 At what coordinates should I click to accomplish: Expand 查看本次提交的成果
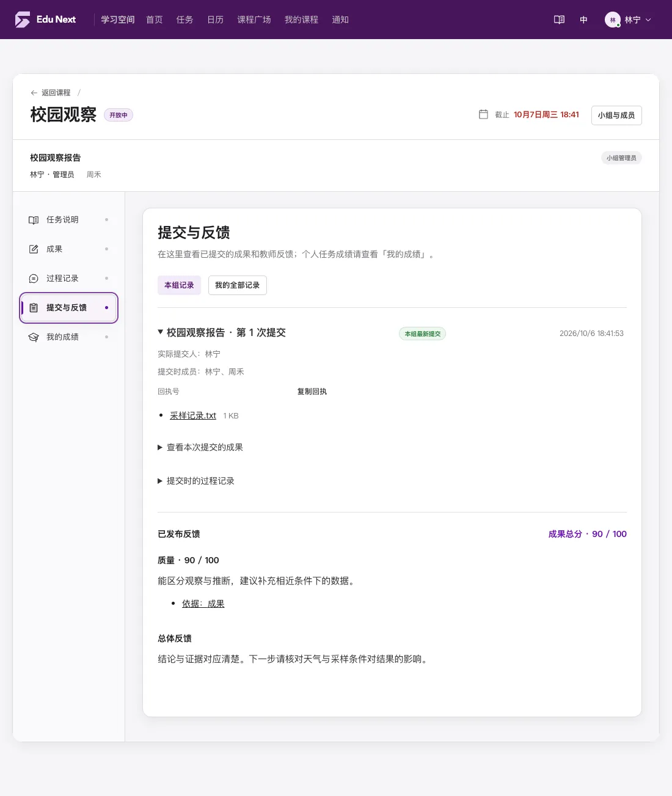[x=200, y=447]
